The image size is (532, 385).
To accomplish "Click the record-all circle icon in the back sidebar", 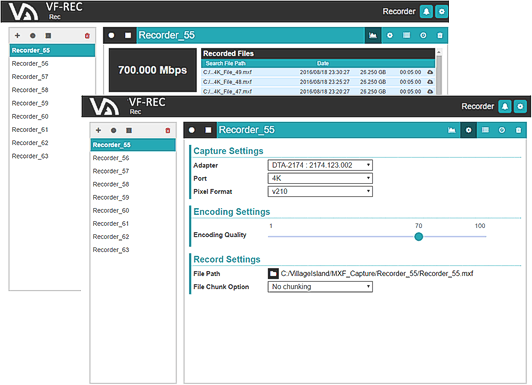I will pyautogui.click(x=33, y=35).
